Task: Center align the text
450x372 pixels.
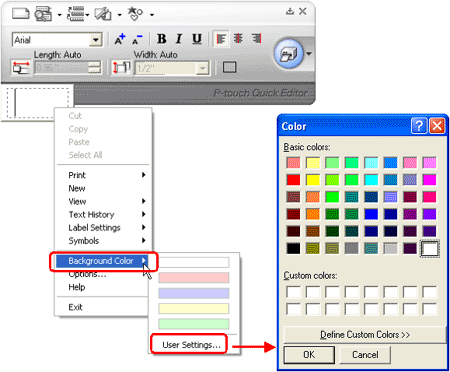Action: coord(238,39)
